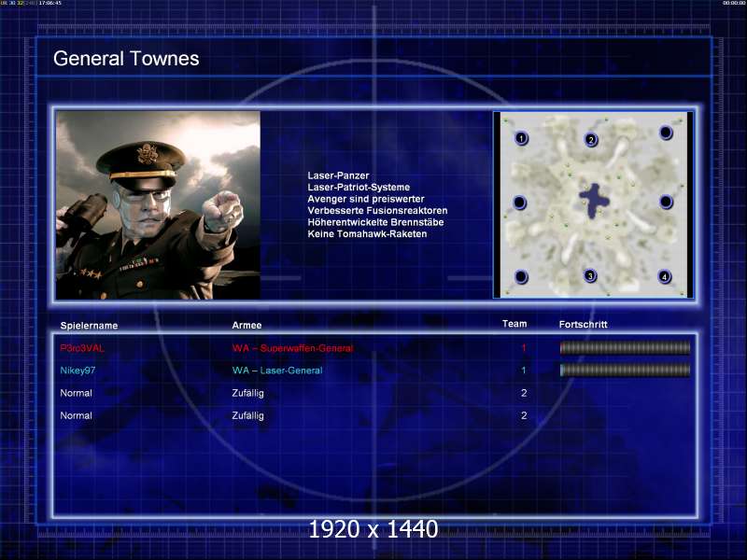This screenshot has width=747, height=560.
Task: Choose start position marker 4 on the map
Action: click(664, 276)
